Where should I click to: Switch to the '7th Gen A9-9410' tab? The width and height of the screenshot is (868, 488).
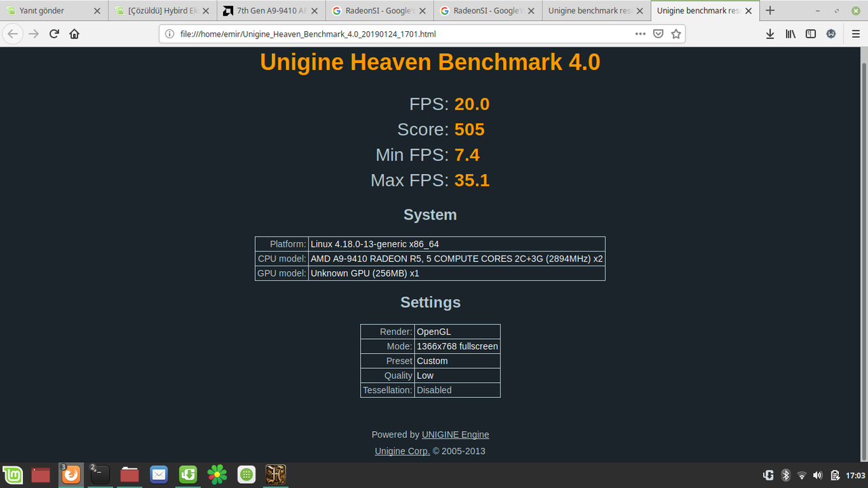[272, 11]
